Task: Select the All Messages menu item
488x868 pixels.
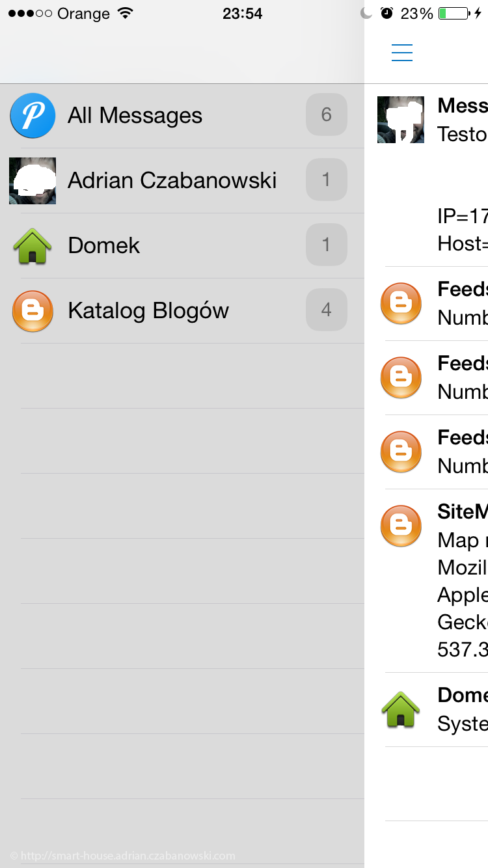Action: [x=182, y=116]
